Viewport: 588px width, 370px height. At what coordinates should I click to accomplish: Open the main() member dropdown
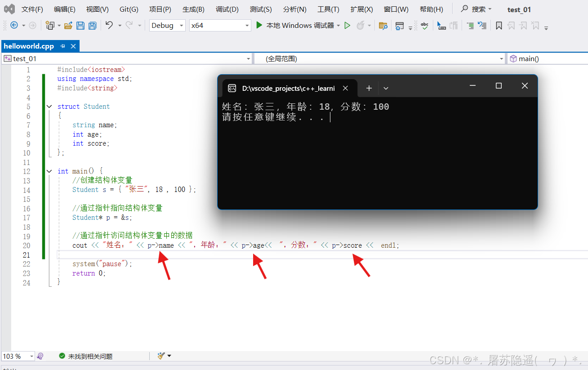(x=548, y=58)
